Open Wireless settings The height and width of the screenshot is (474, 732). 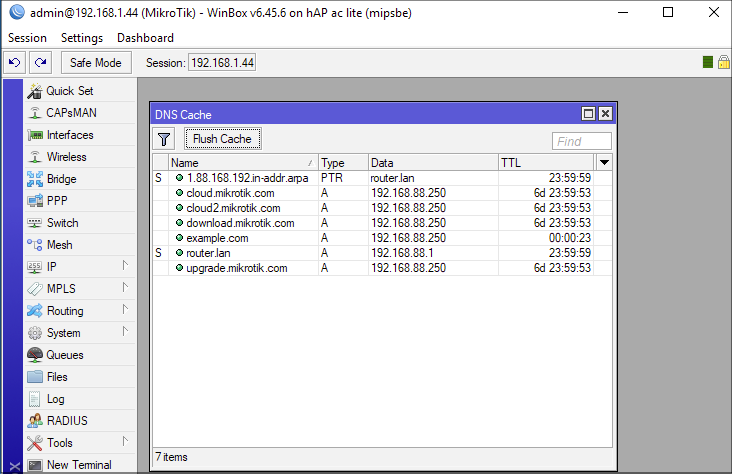tap(79, 156)
